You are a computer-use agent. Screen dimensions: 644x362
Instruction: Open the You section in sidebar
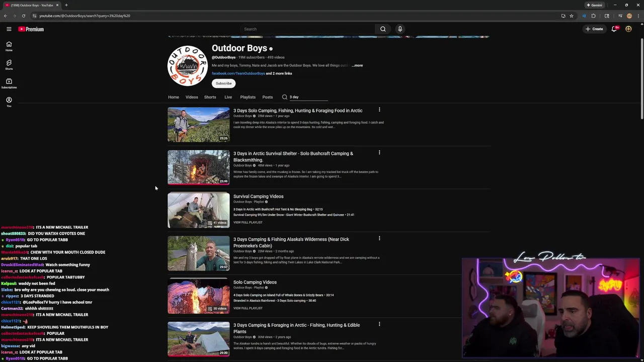pyautogui.click(x=9, y=102)
